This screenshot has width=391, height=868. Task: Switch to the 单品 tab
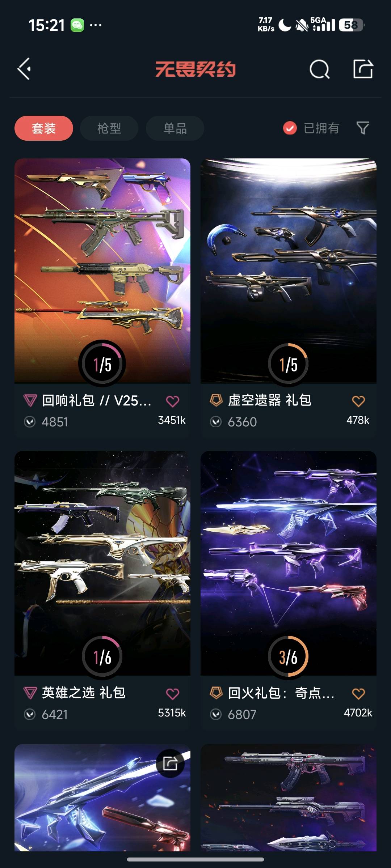175,128
